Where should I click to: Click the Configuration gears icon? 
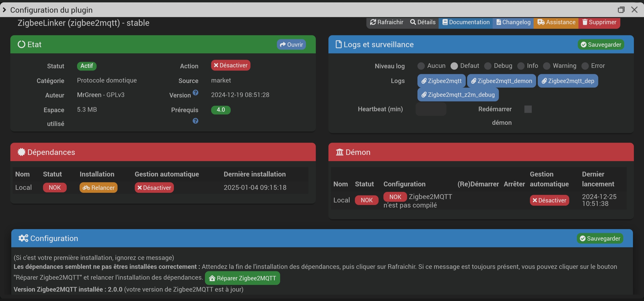[x=23, y=238]
